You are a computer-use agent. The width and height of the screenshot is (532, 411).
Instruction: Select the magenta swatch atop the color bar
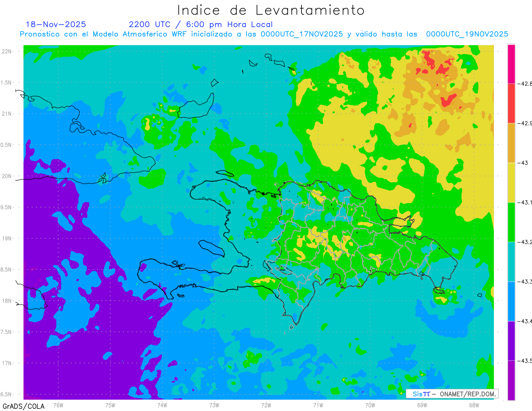pos(511,64)
